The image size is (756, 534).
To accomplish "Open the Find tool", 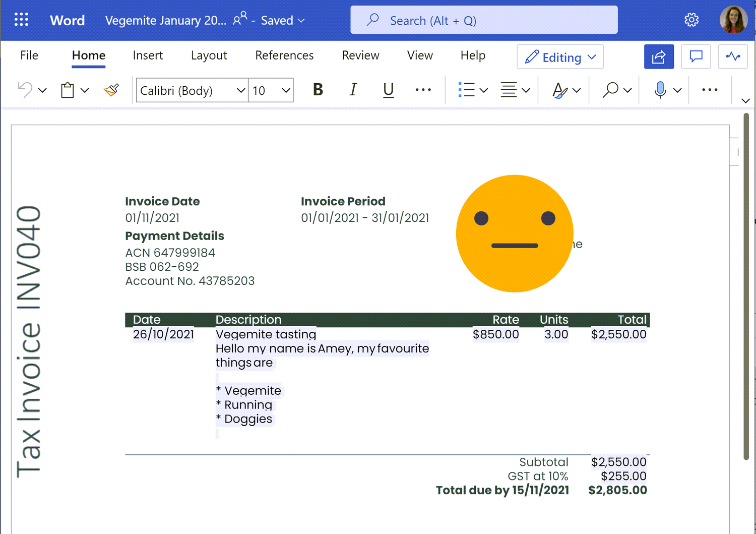I will pyautogui.click(x=610, y=90).
